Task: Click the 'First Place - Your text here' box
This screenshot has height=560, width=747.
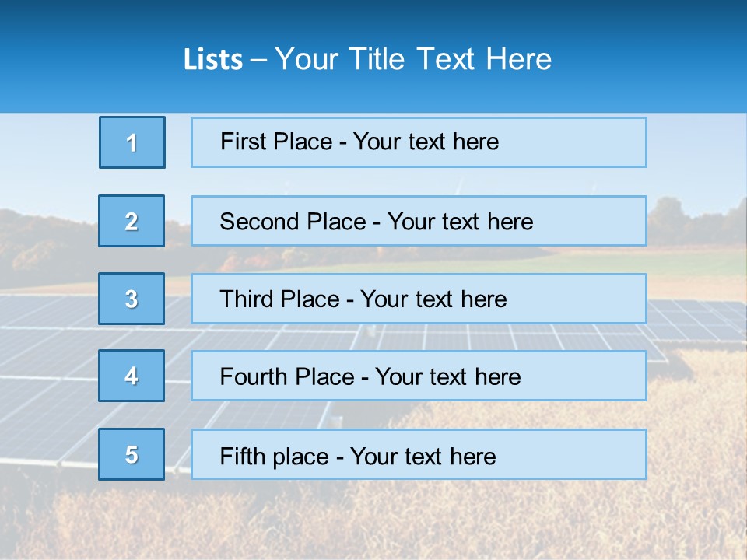Action: [419, 142]
